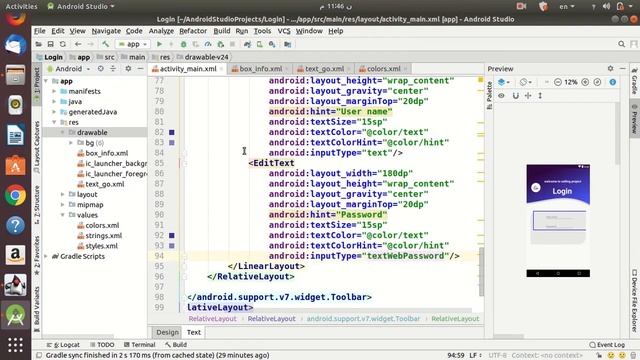Open the Device File Explorer side tab
Viewport: 640px width, 360px height.
[635, 301]
